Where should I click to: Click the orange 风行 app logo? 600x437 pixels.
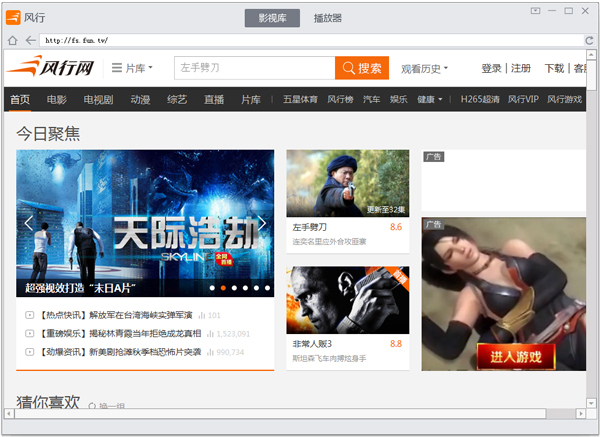(x=13, y=17)
